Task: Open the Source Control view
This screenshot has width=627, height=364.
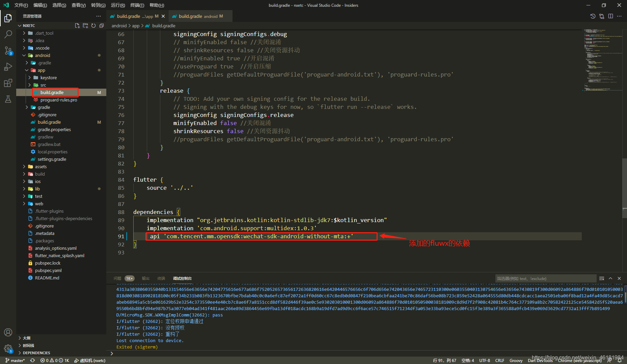Action: tap(8, 51)
